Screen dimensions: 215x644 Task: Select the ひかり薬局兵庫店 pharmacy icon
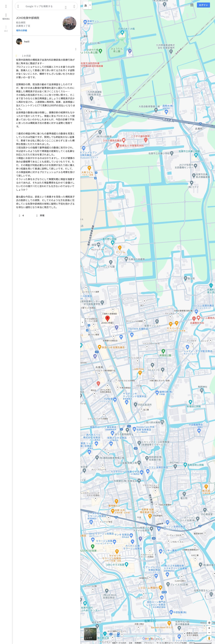point(124,141)
